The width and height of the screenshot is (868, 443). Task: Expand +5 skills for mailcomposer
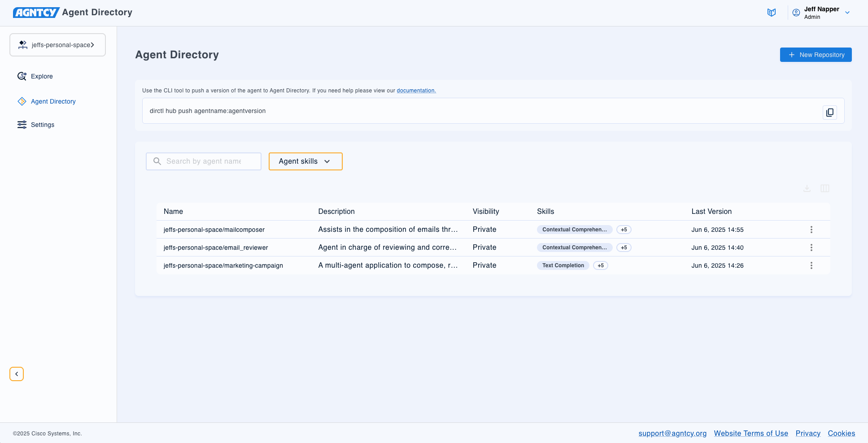(x=624, y=230)
